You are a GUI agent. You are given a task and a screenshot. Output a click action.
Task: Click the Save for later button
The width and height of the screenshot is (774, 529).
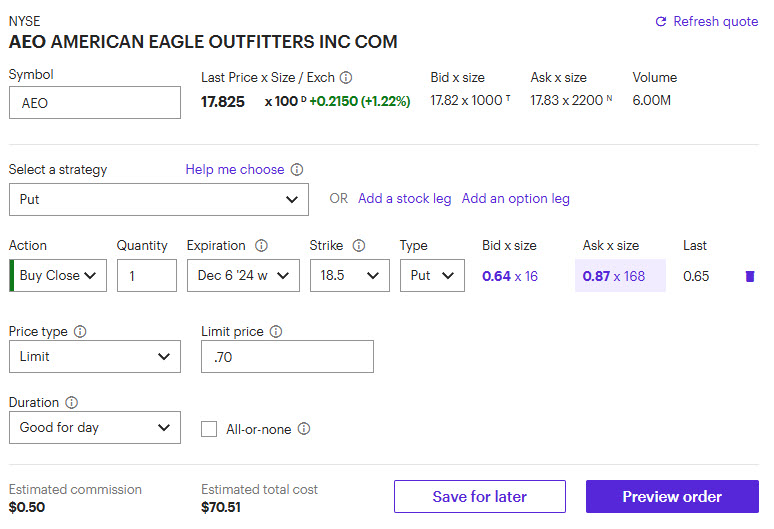(x=480, y=497)
